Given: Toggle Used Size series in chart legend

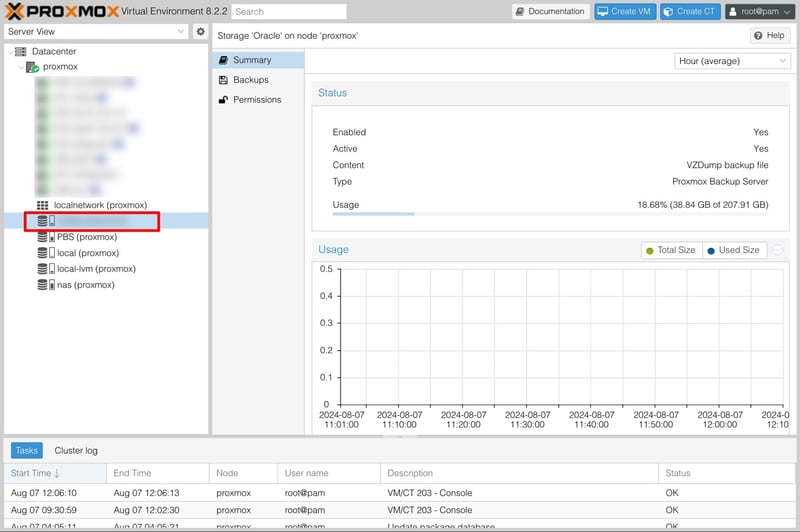Looking at the screenshot, I should click(x=733, y=250).
